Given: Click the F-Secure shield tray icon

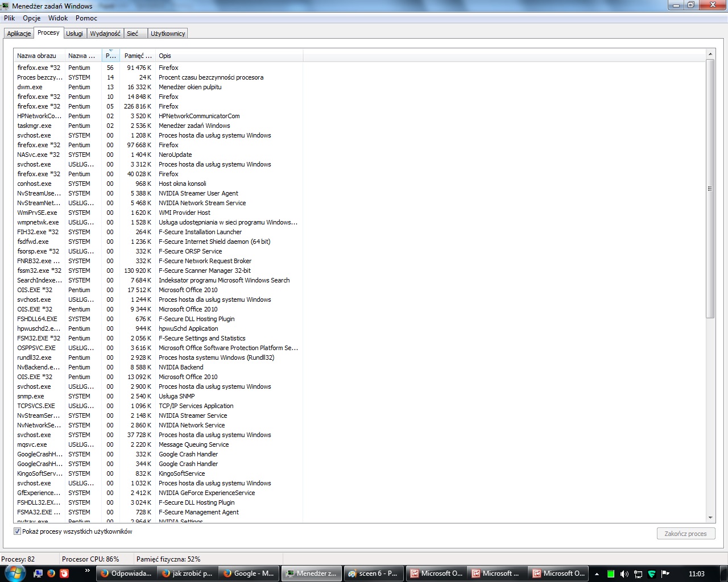Looking at the screenshot, I should pyautogui.click(x=652, y=574).
